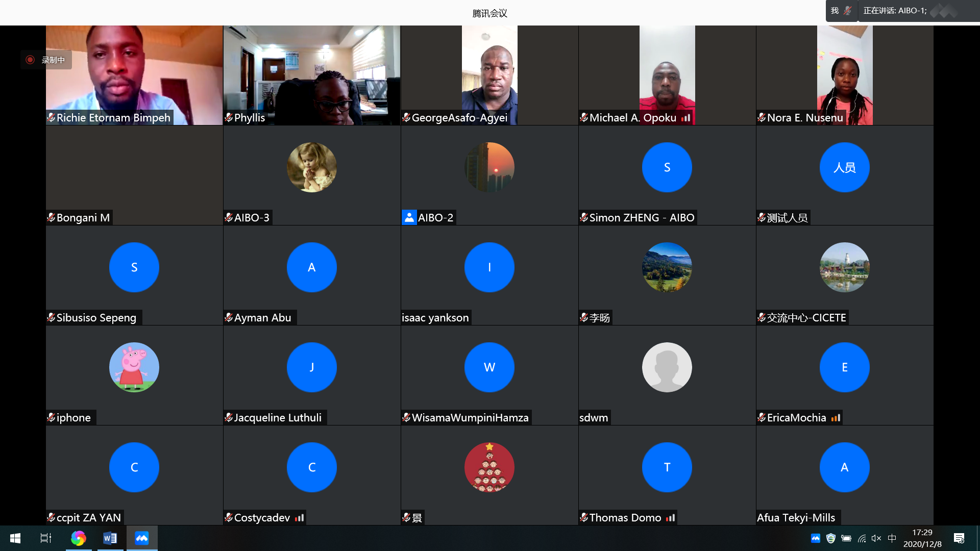Click 李旸's mountain landscape avatar
This screenshot has width=980, height=551.
(667, 267)
